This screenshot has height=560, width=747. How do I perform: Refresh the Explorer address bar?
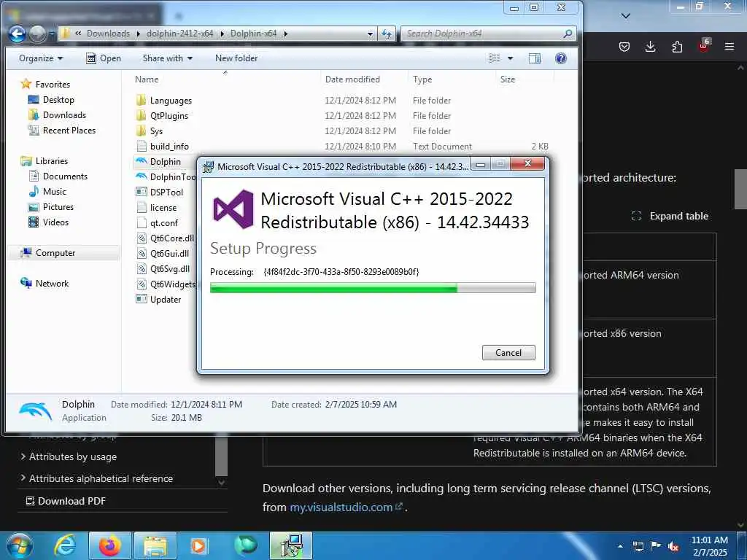pyautogui.click(x=387, y=34)
